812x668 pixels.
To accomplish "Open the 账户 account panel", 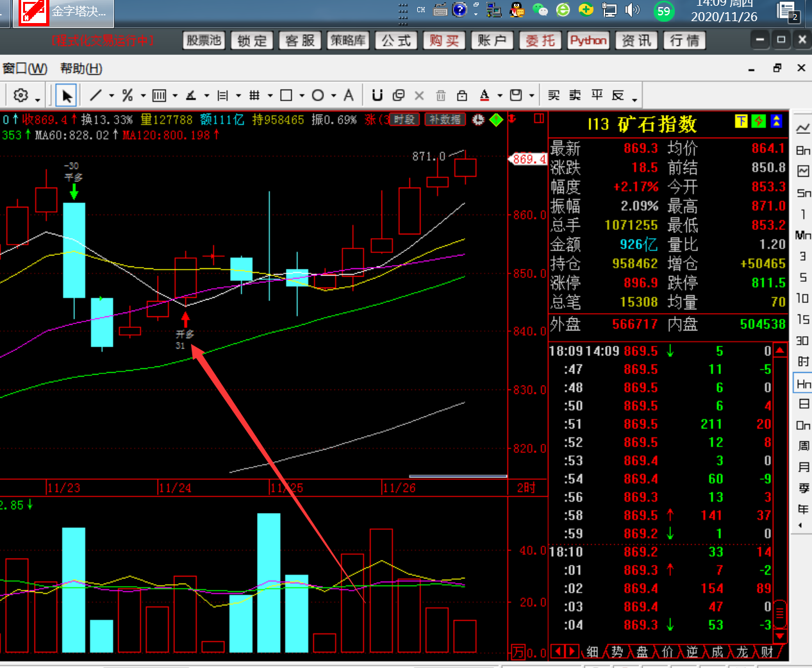I will pyautogui.click(x=492, y=40).
